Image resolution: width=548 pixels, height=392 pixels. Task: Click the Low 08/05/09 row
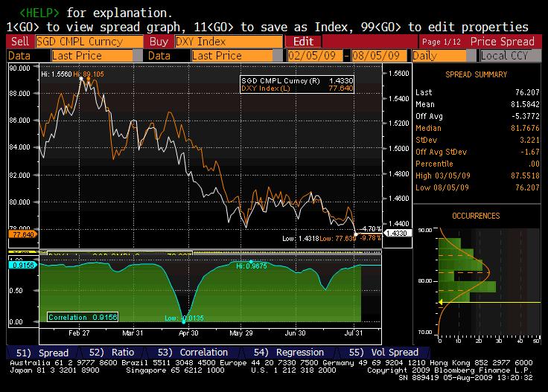[x=477, y=187]
